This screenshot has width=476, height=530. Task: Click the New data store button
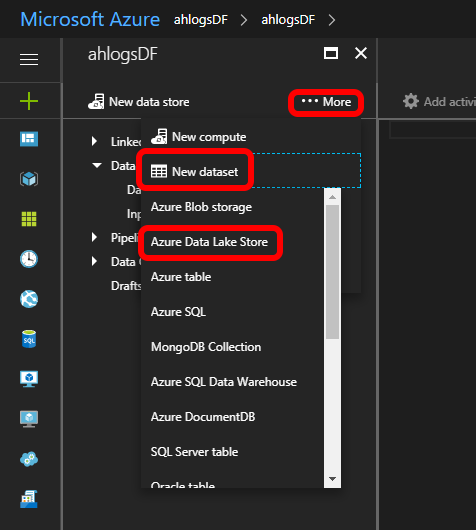click(x=139, y=102)
